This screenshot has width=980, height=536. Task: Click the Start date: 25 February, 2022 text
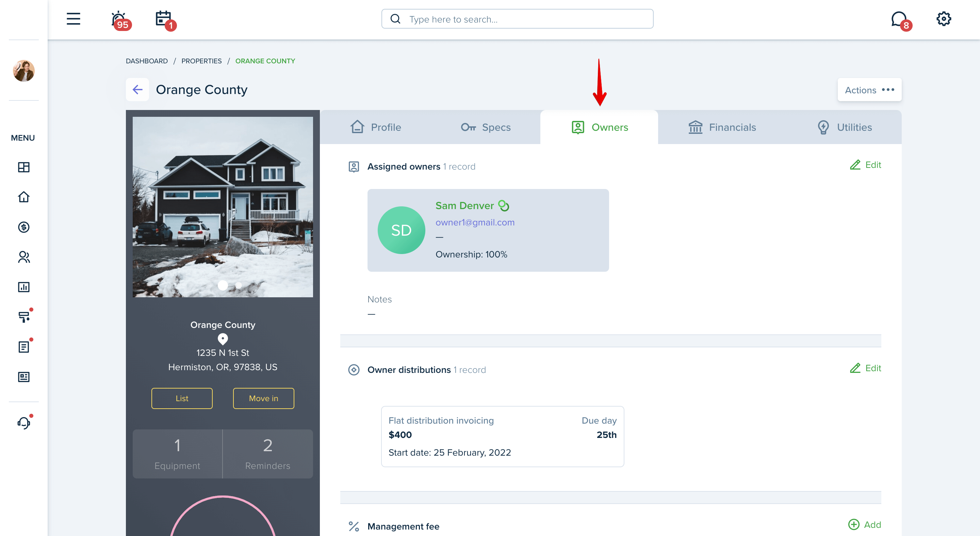[450, 452]
